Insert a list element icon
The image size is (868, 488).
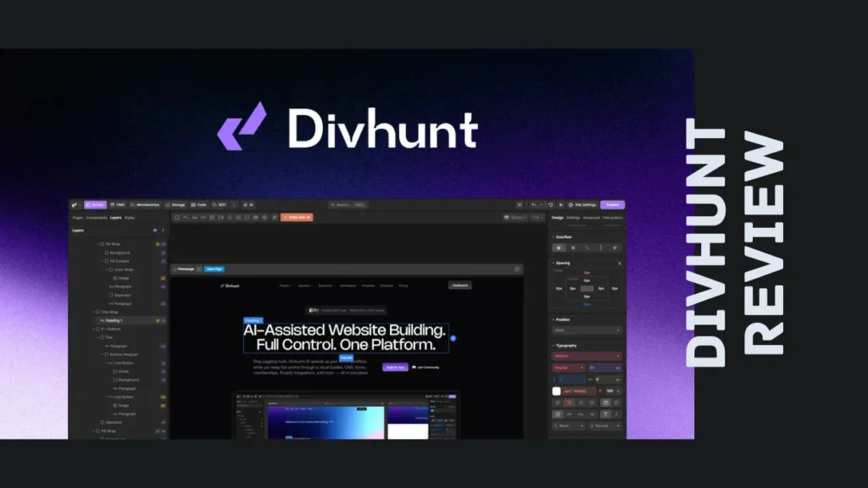tap(230, 218)
